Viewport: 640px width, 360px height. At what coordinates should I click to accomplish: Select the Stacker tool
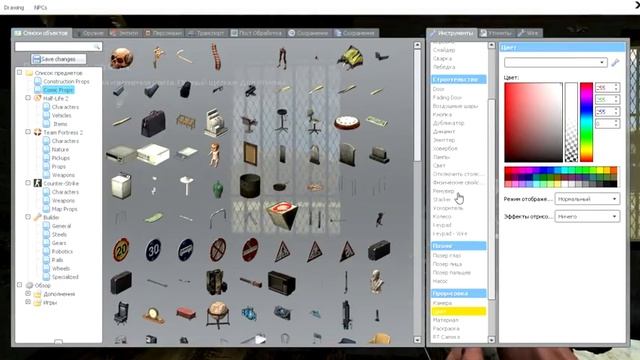pyautogui.click(x=442, y=200)
